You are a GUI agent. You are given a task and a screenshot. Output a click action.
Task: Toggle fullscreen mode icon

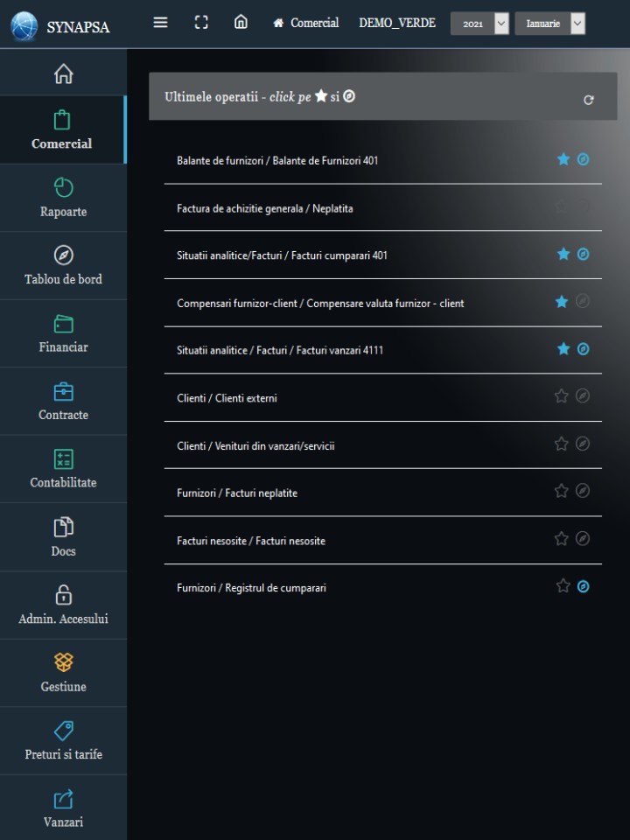pyautogui.click(x=201, y=23)
